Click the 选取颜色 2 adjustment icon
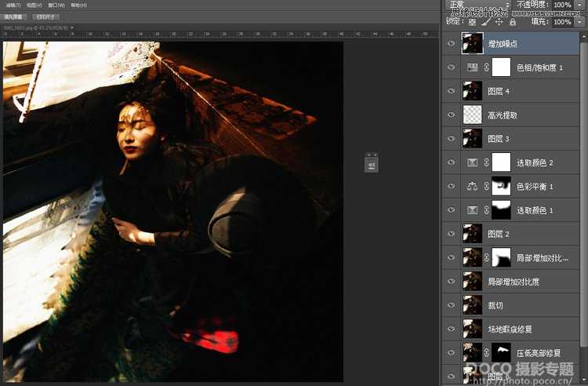The image size is (588, 386). click(x=472, y=162)
